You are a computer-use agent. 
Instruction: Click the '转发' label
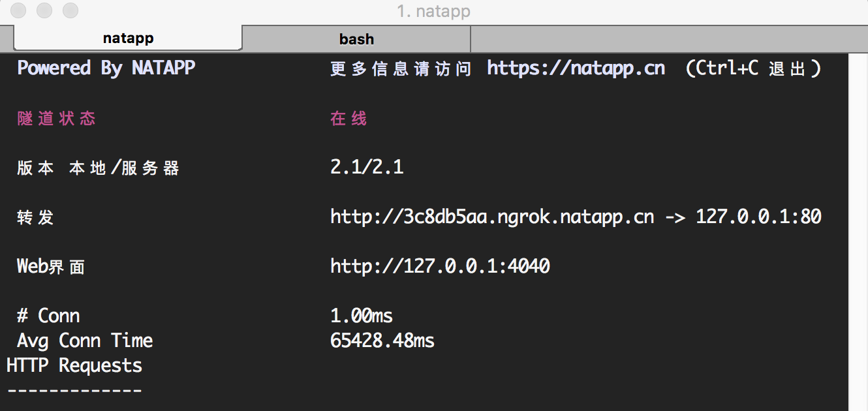point(35,218)
